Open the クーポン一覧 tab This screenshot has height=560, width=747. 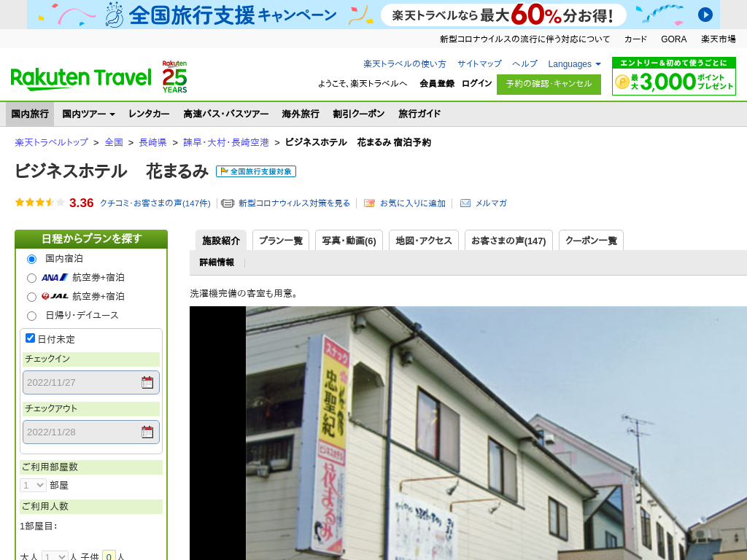coord(591,241)
